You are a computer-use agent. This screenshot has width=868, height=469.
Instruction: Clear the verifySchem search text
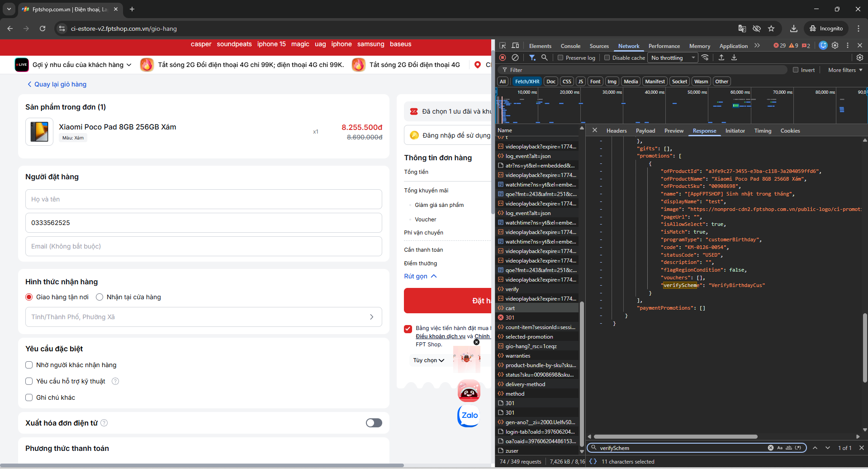771,448
